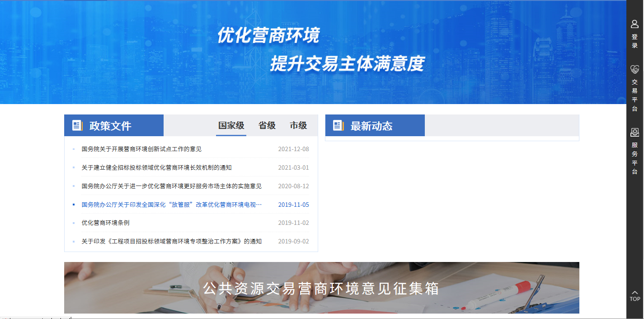This screenshot has width=644, height=319.
Task: Open the highlighted “放管服”改革 policy link
Action: coord(171,205)
